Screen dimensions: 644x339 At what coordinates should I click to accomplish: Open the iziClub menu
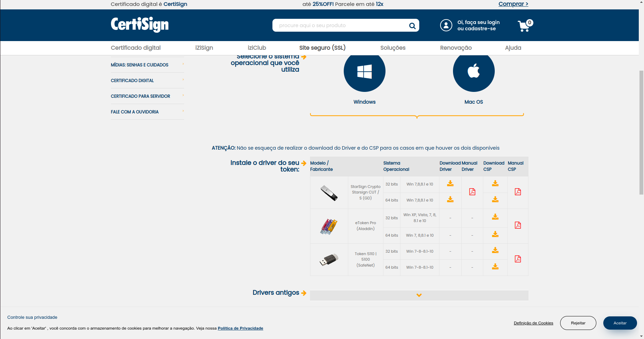click(257, 48)
